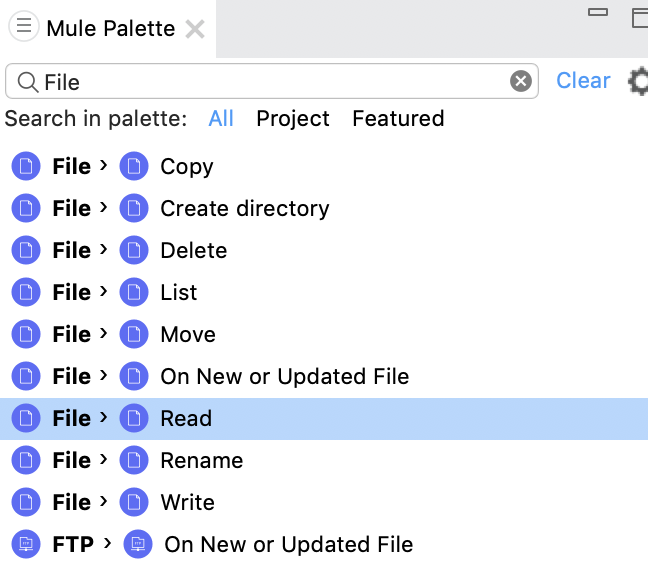Click the File connector icon in the Rename row
648x568 pixels.
click(26, 460)
